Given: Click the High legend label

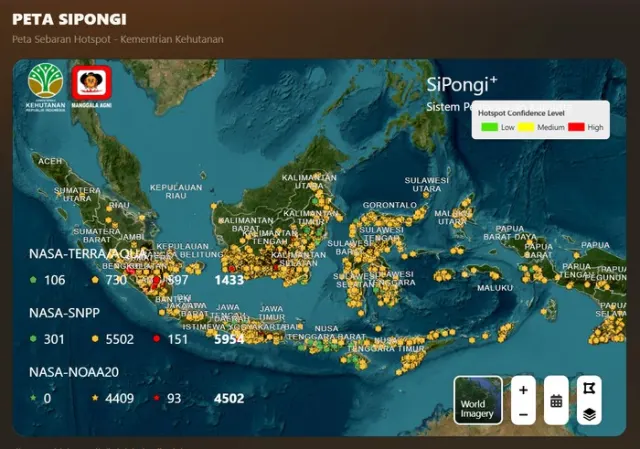Looking at the screenshot, I should tap(596, 127).
